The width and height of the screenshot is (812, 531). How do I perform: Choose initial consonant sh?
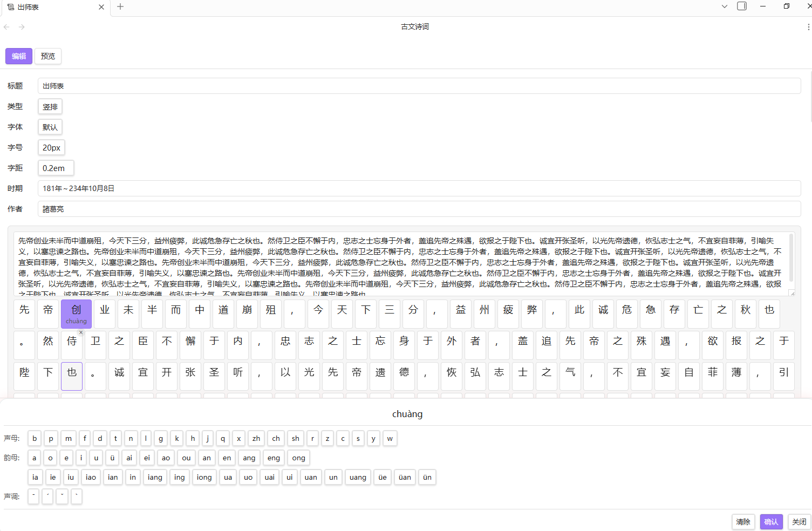coord(296,439)
